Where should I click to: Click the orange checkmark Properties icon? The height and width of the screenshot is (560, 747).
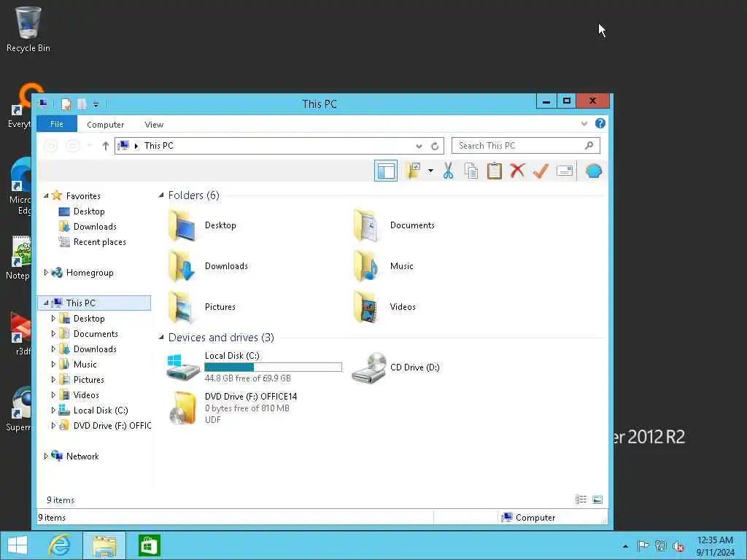(541, 171)
